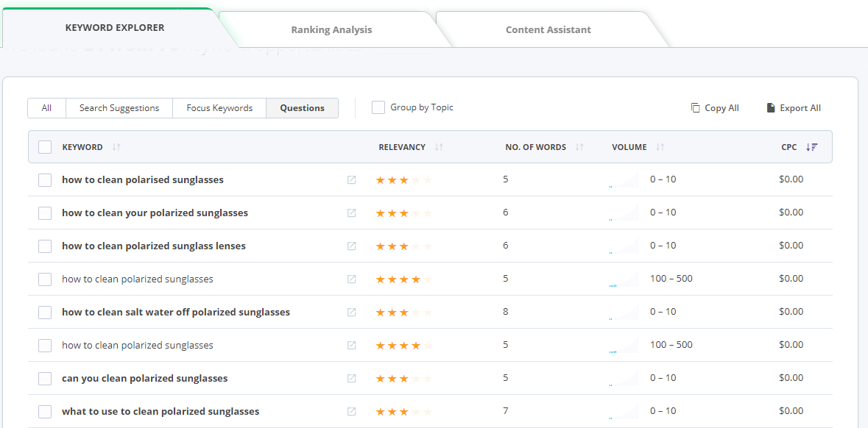Open the Content Assistant tab

(x=548, y=29)
